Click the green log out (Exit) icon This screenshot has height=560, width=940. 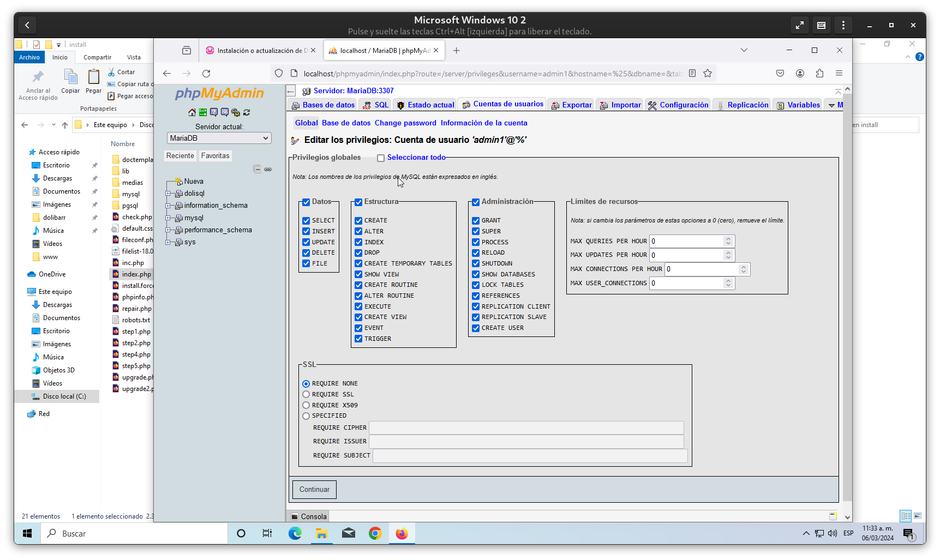point(203,112)
